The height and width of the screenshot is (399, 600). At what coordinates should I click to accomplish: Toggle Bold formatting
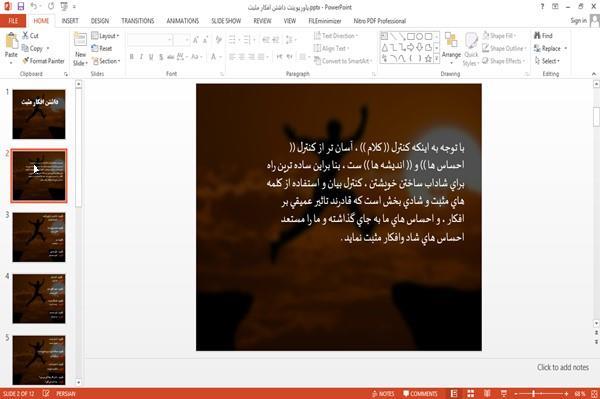132,57
